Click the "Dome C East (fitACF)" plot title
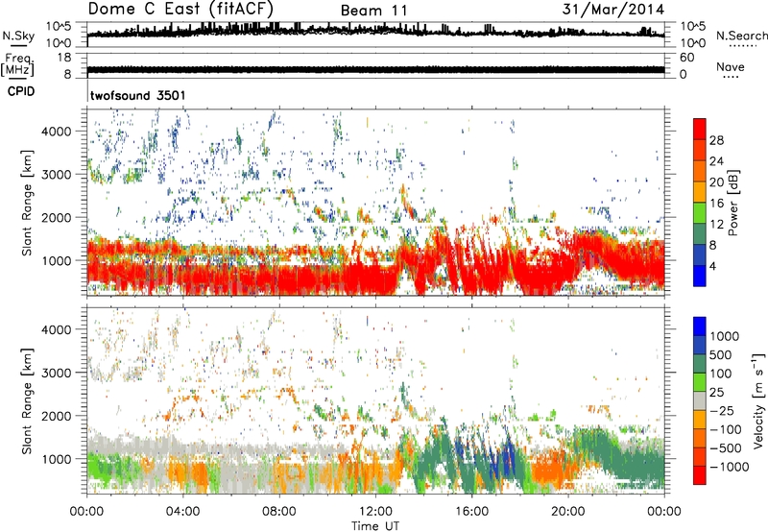The width and height of the screenshot is (768, 532). [x=180, y=9]
